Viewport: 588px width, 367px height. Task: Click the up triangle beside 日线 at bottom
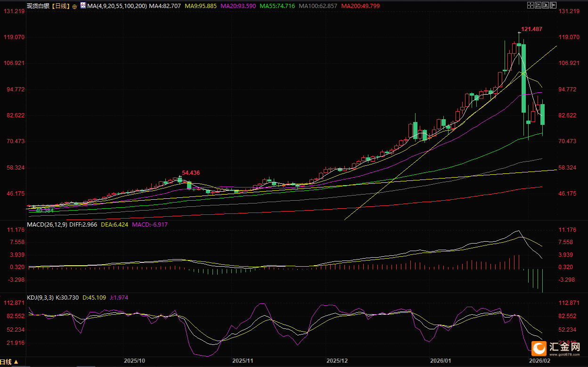pyautogui.click(x=16, y=362)
